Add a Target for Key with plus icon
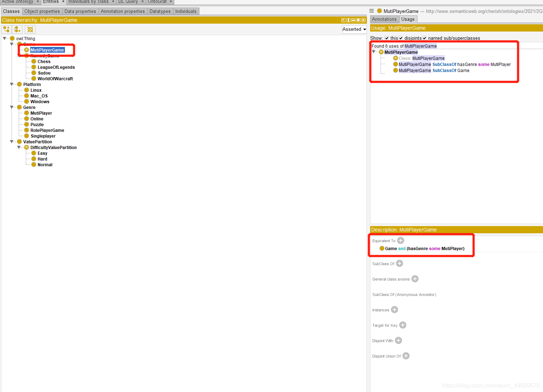This screenshot has height=392, width=543. pyautogui.click(x=403, y=325)
